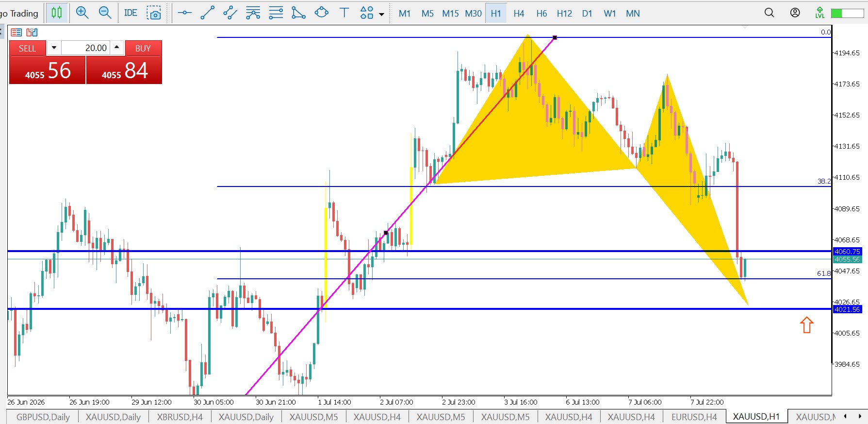Click the 4194.65 price axis label
Image resolution: width=868 pixels, height=424 pixels.
pos(847,53)
